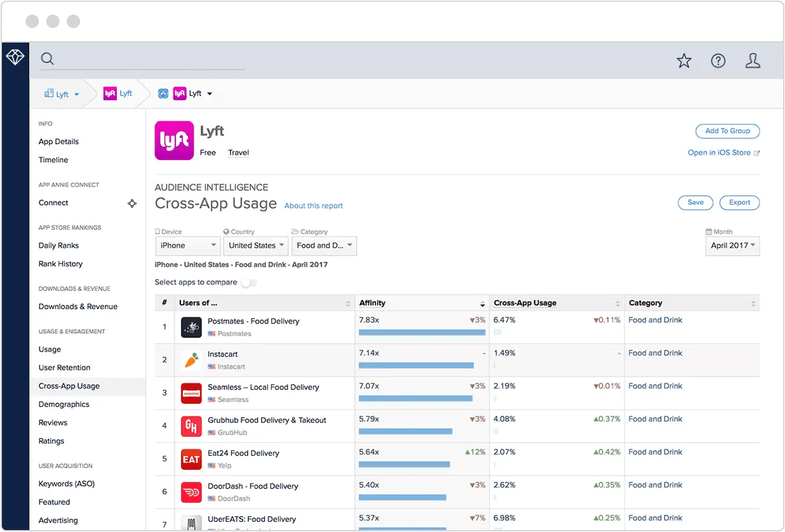Open the Category Food and Drink dropdown

(325, 246)
